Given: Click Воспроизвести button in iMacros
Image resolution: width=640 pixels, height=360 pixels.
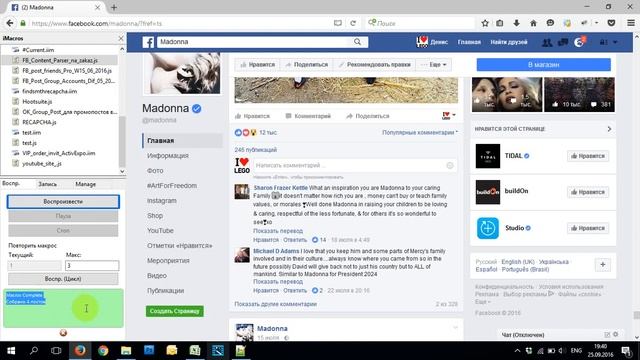Looking at the screenshot, I should click(x=63, y=202).
